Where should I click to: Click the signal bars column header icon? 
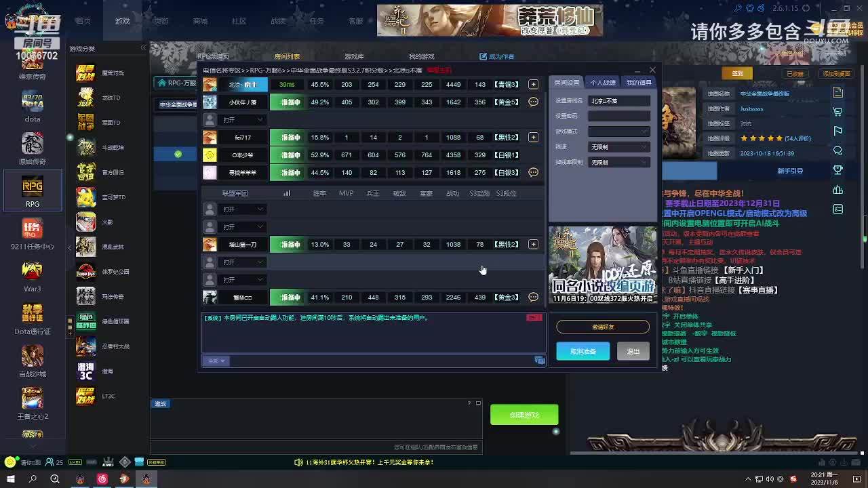tap(287, 193)
